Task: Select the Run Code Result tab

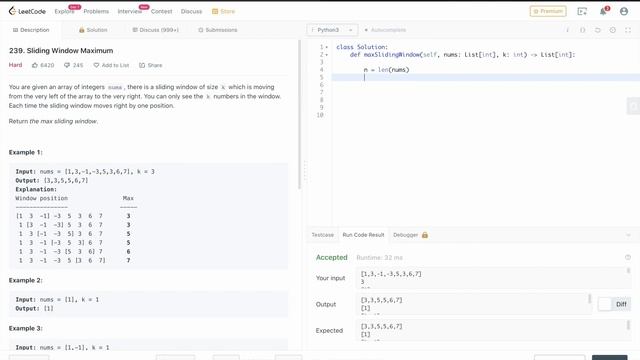Action: 363,235
